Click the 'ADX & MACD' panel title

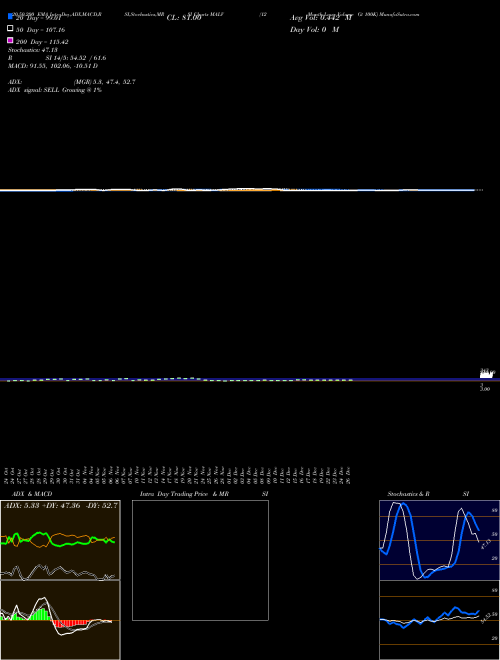tap(32, 494)
